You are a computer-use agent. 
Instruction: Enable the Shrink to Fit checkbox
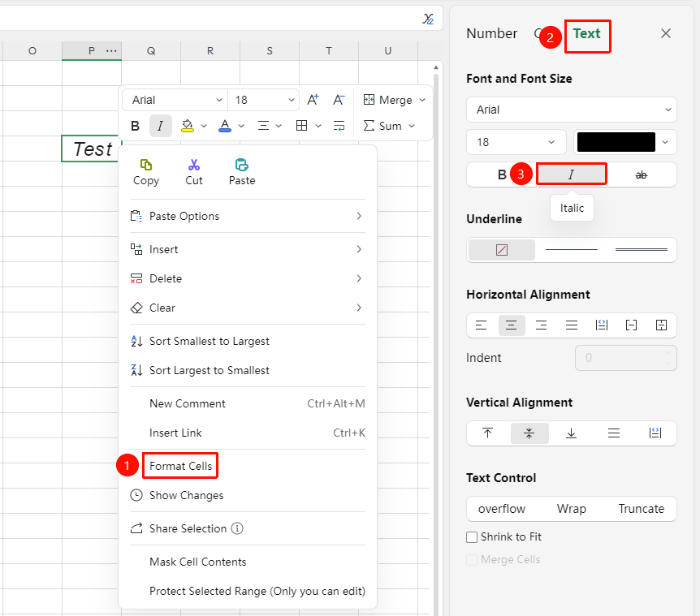(472, 537)
